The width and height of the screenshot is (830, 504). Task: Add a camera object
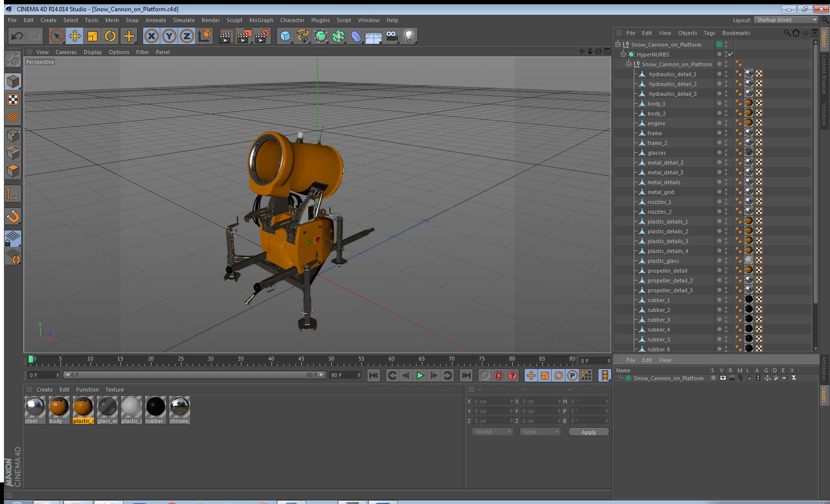pyautogui.click(x=391, y=36)
